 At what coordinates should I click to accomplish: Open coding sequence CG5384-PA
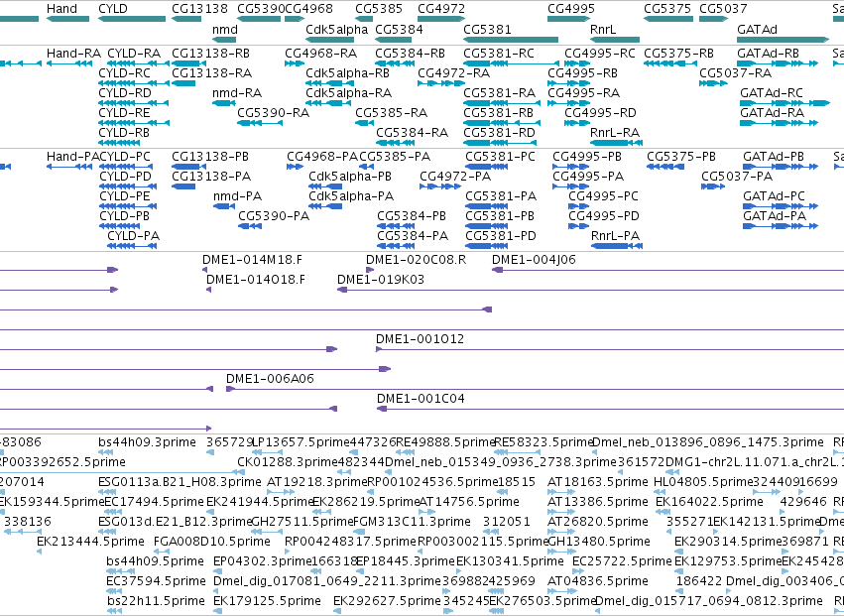396,246
